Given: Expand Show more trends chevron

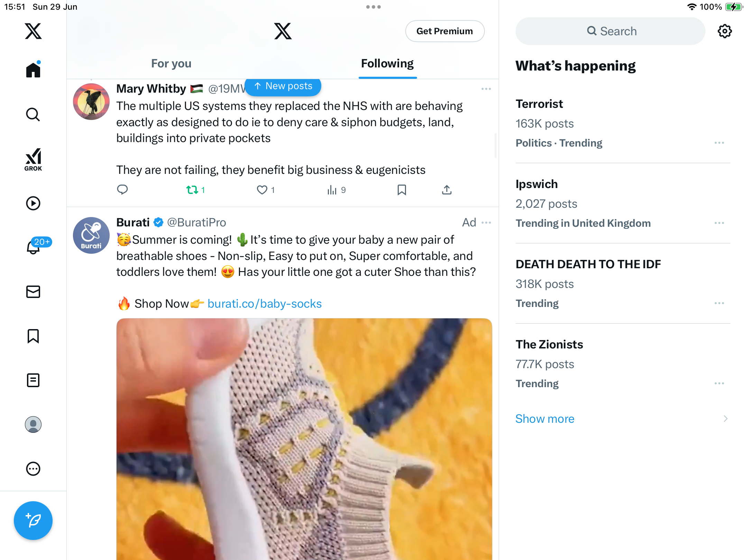Looking at the screenshot, I should (726, 419).
